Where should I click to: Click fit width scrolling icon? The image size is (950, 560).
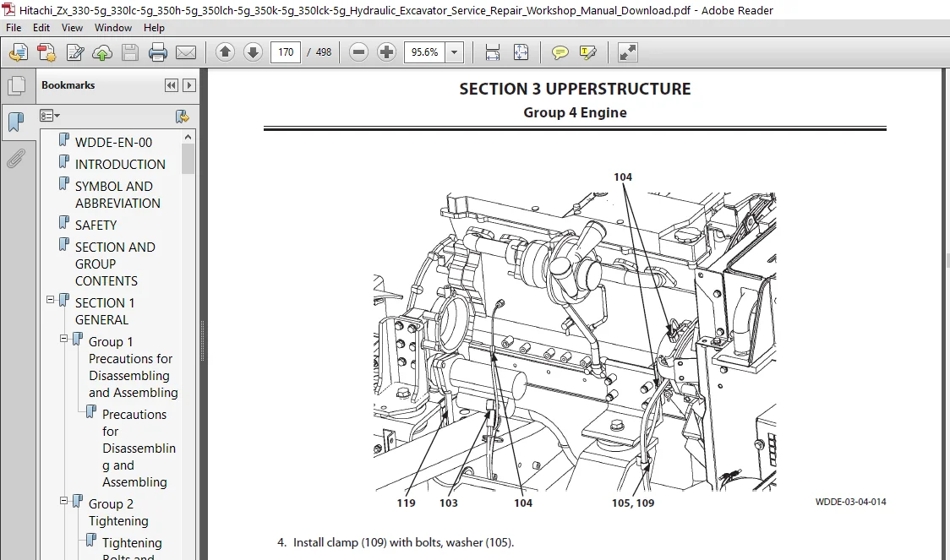pyautogui.click(x=493, y=52)
